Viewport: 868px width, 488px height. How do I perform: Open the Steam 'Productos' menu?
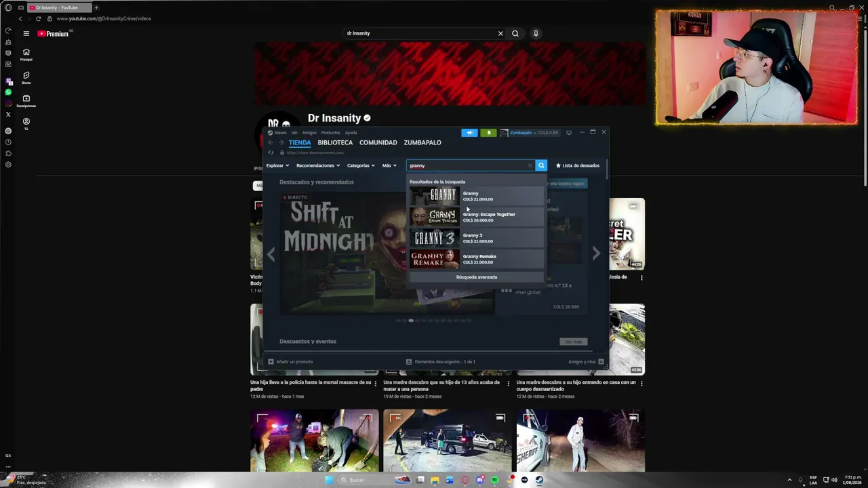coord(331,133)
